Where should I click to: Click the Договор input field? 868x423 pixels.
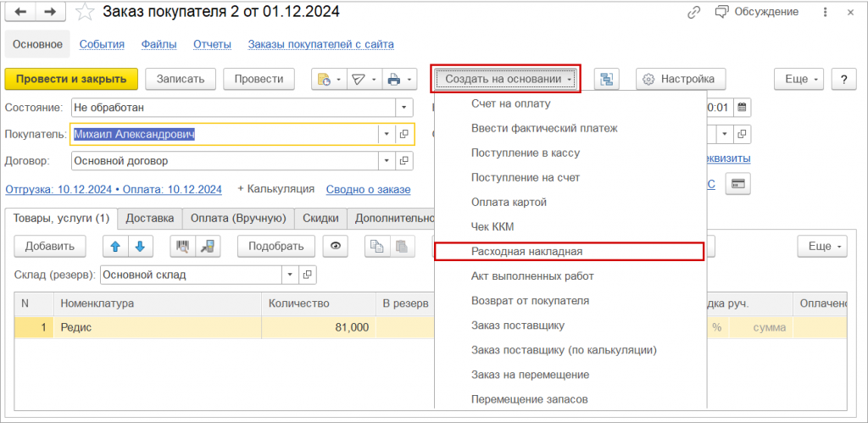pos(223,160)
